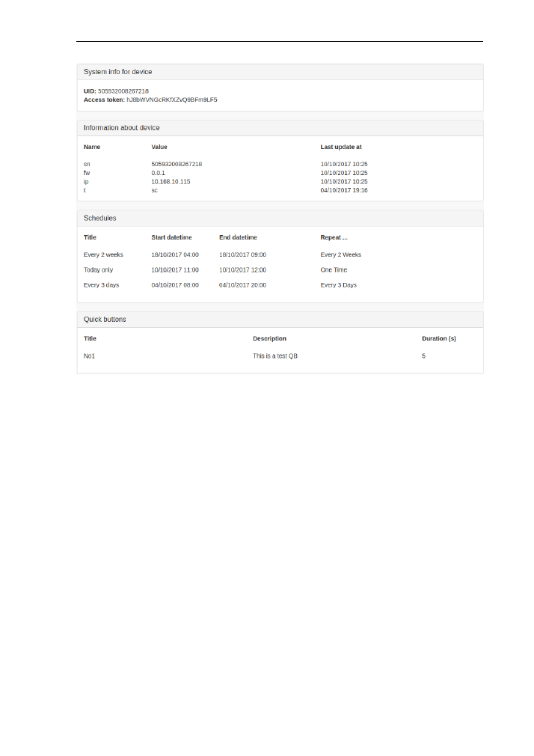This screenshot has height=756, width=534.
Task: Click the firmware version 0.0.1 value
Action: (159, 172)
